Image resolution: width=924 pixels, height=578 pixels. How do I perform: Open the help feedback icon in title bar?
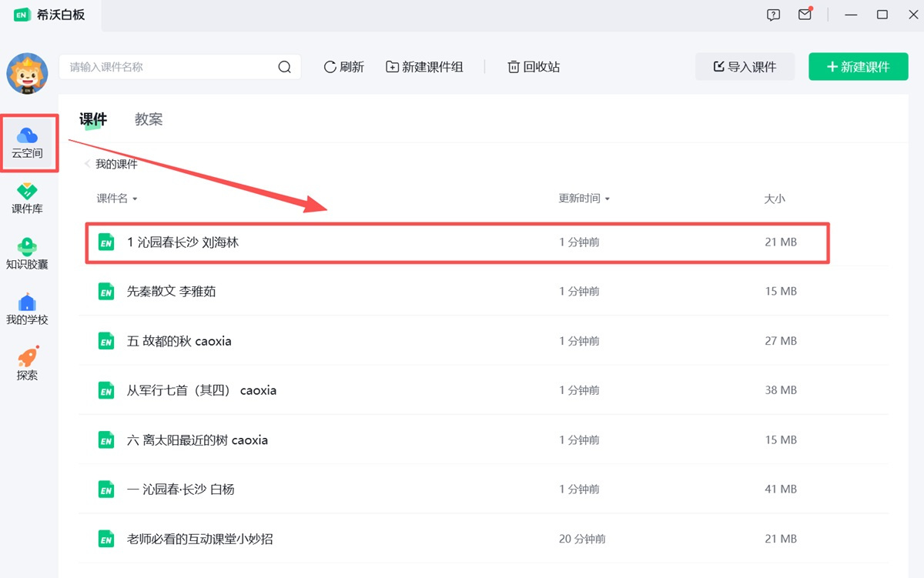(x=774, y=15)
